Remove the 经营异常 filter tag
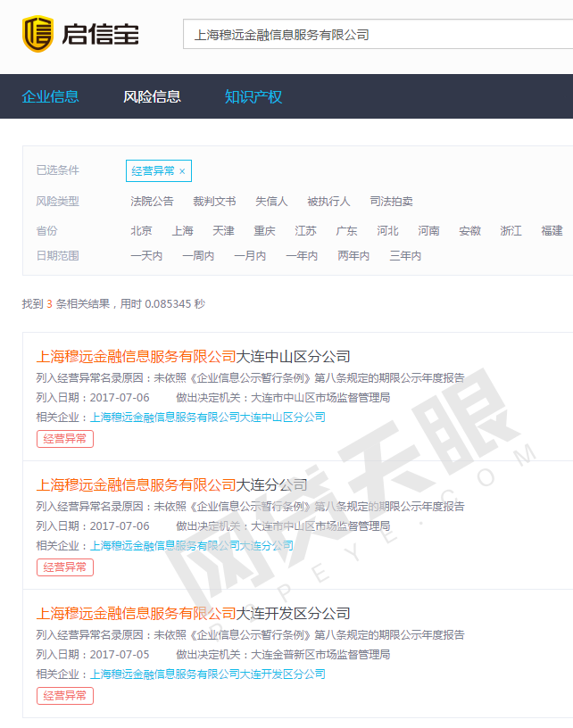Image resolution: width=573 pixels, height=728 pixels. (182, 171)
